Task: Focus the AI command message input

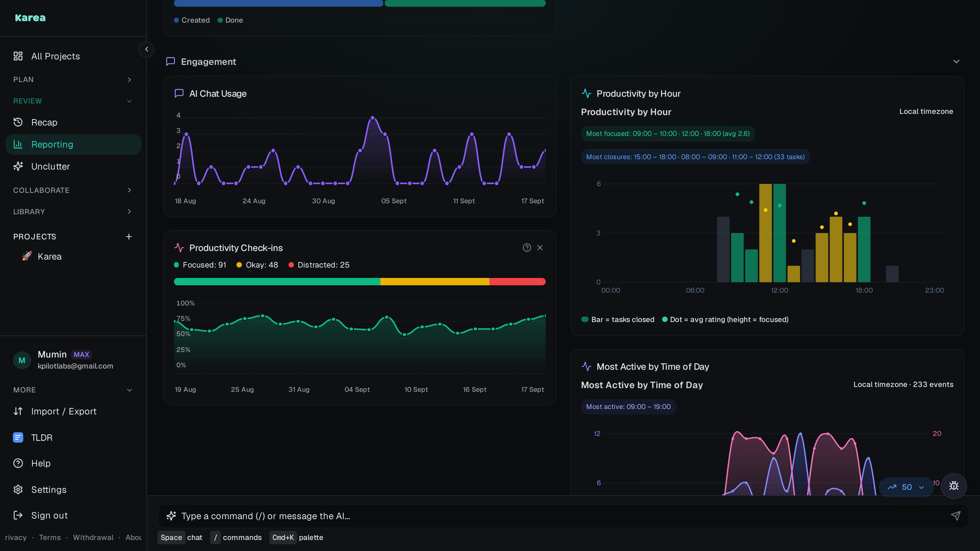Action: 563,516
